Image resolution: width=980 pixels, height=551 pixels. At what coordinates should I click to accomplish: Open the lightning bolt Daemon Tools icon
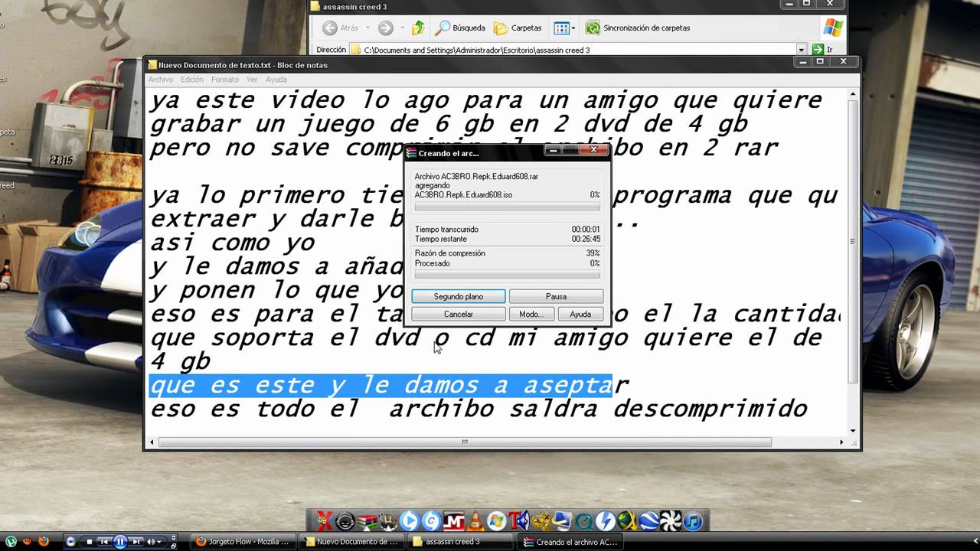tap(606, 521)
